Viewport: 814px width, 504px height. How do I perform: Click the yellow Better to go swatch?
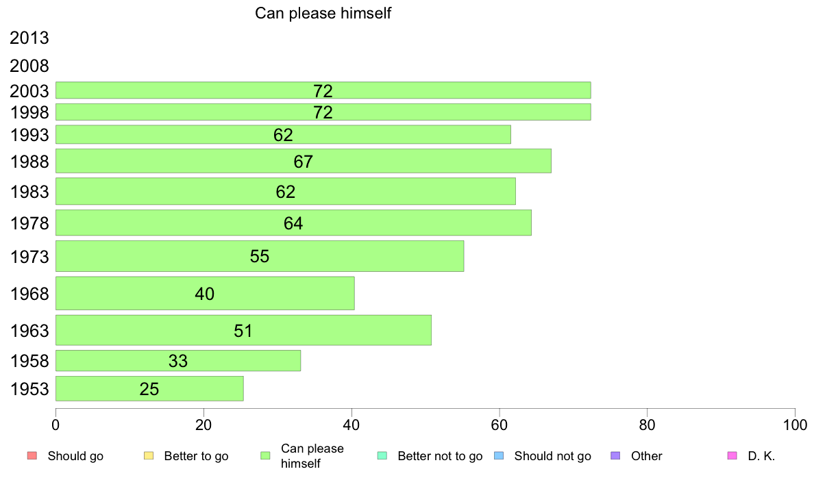149,456
